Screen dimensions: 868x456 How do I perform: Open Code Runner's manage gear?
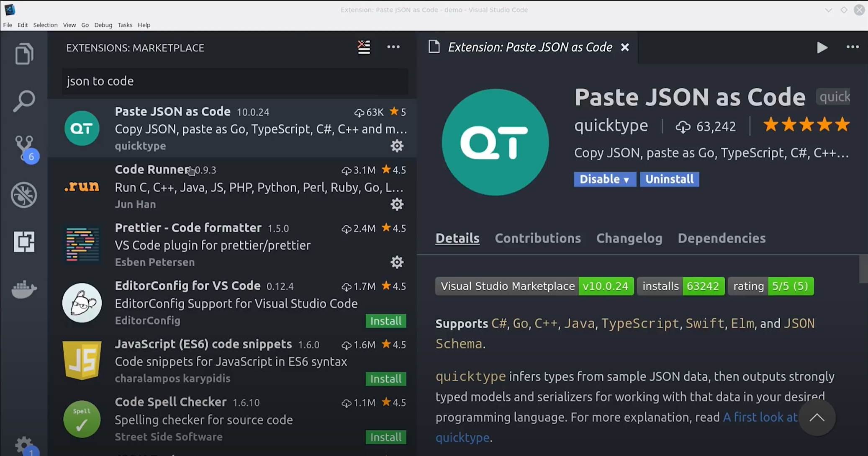pyautogui.click(x=397, y=204)
